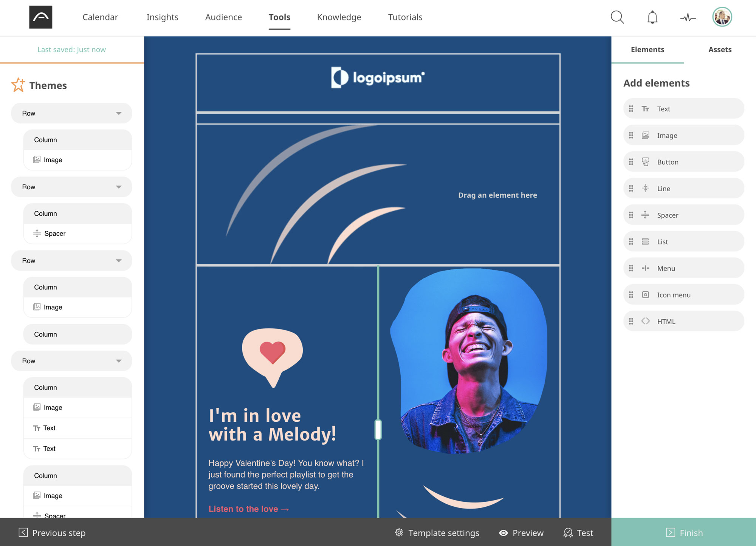Click the Finish arrow icon
This screenshot has width=756, height=546.
[670, 532]
